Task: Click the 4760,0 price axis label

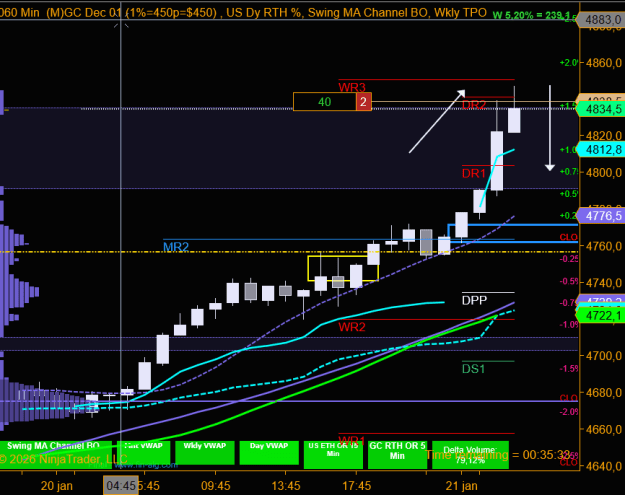Action: pyautogui.click(x=604, y=246)
